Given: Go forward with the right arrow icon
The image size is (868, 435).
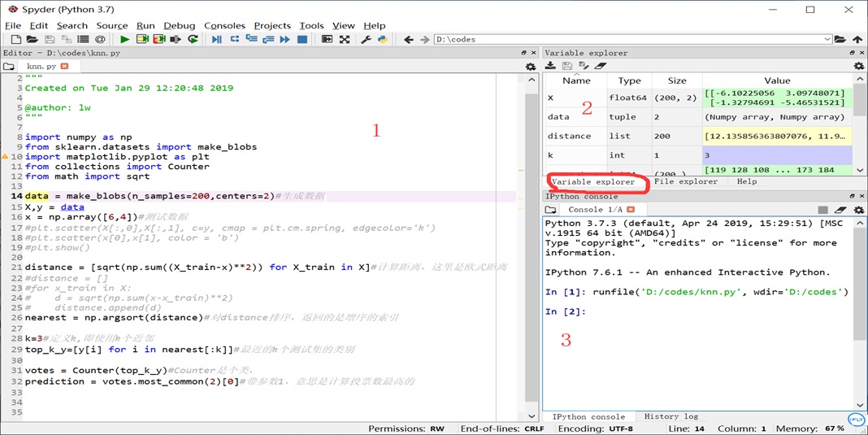Looking at the screenshot, I should click(x=424, y=39).
